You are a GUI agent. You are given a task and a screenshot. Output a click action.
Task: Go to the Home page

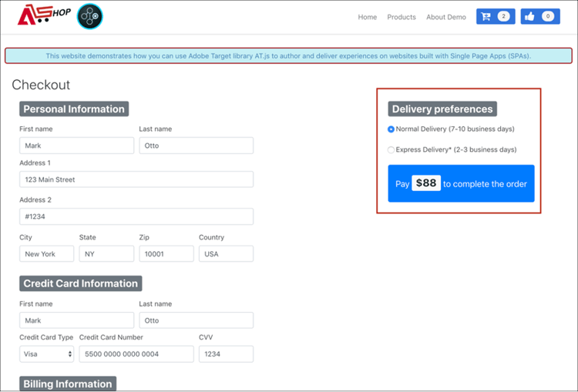pos(367,17)
